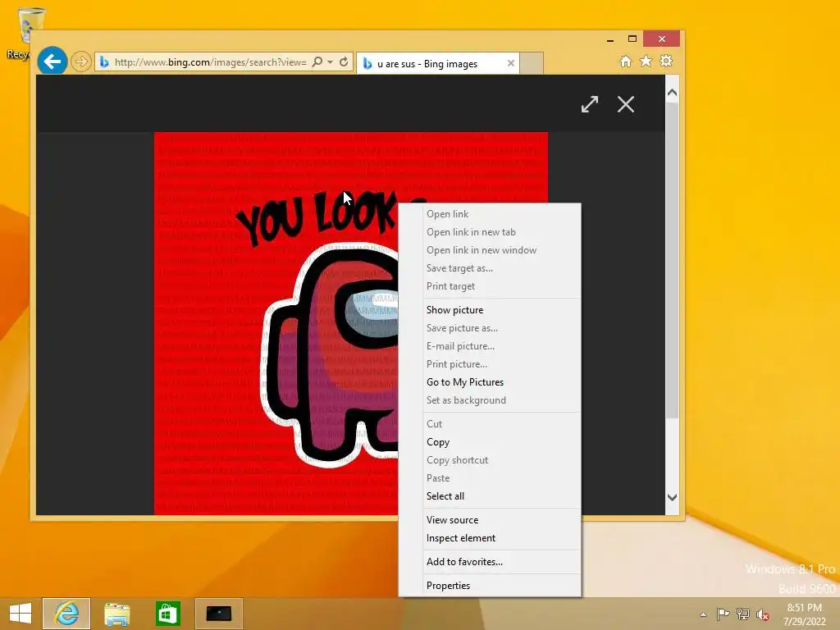
Task: Show hidden tray icons arrow
Action: [703, 614]
